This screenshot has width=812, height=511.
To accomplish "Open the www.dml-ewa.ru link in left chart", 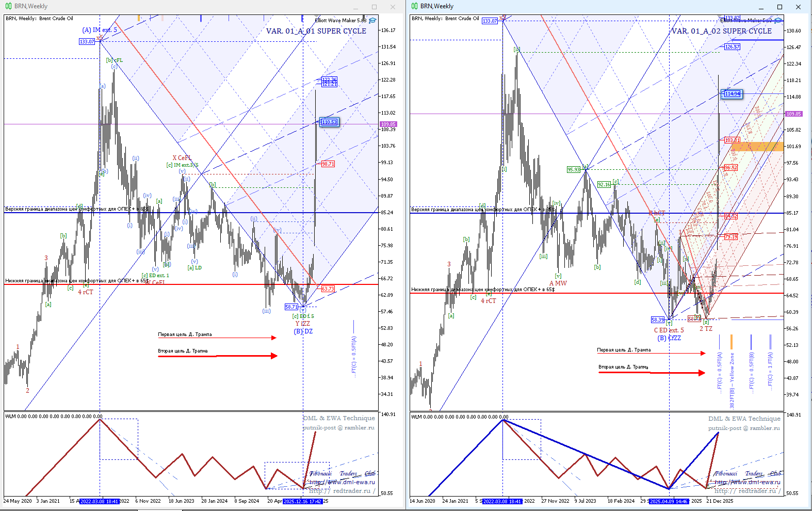I will (342, 482).
